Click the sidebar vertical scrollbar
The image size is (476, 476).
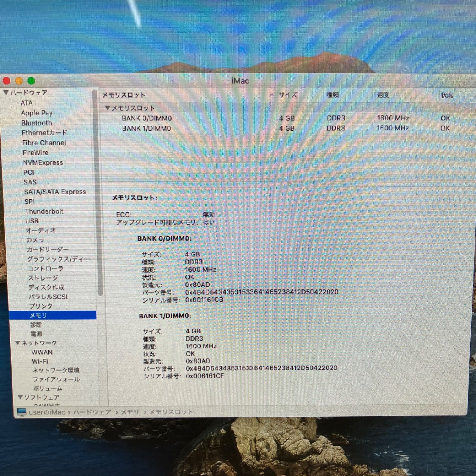coord(97,192)
